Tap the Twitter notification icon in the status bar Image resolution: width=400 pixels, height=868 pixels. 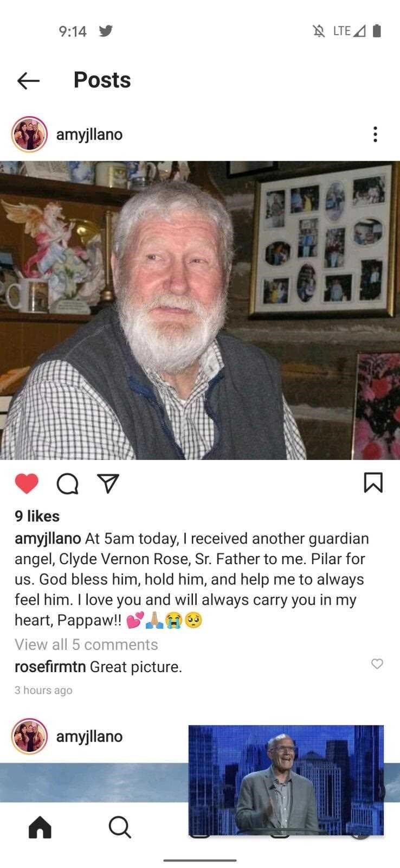106,31
